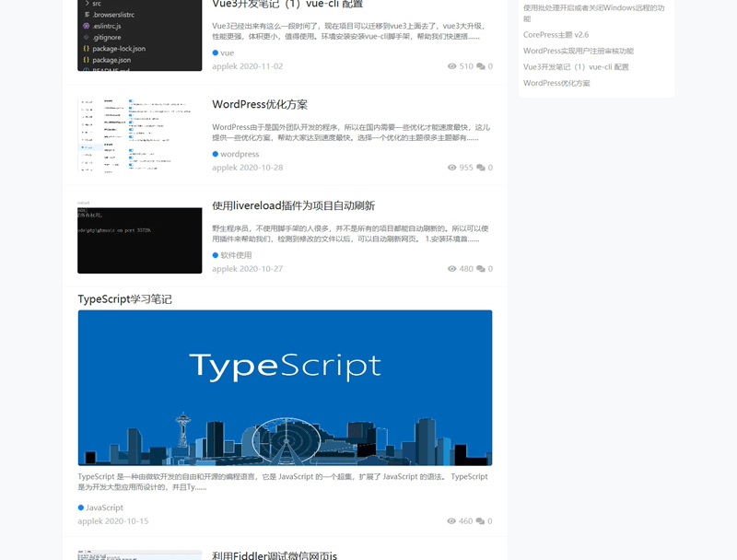Click the comments icon on TypeScript post
The width and height of the screenshot is (737, 560).
pos(480,521)
